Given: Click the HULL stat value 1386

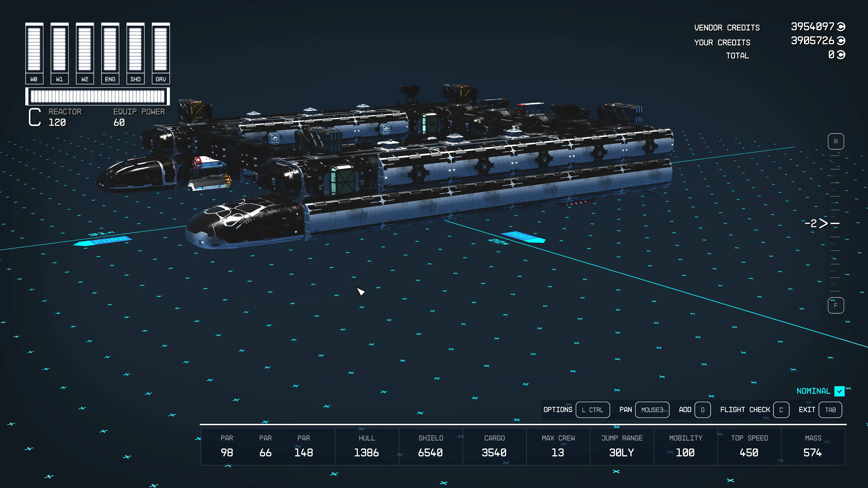Looking at the screenshot, I should coord(367,453).
